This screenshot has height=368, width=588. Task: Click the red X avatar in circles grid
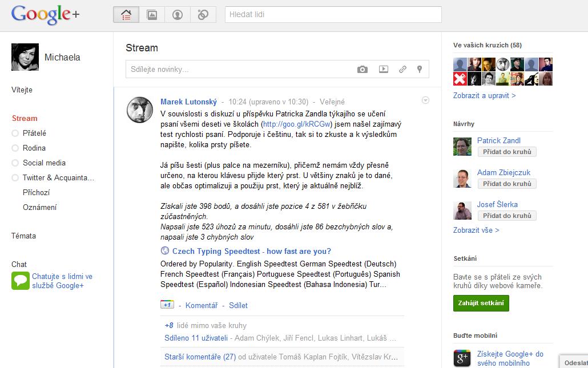pyautogui.click(x=460, y=79)
